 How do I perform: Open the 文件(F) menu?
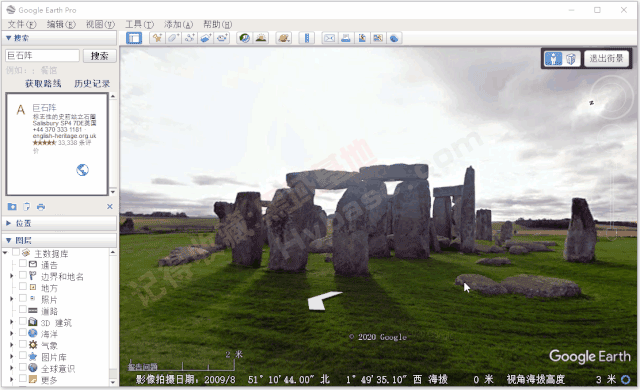click(22, 24)
